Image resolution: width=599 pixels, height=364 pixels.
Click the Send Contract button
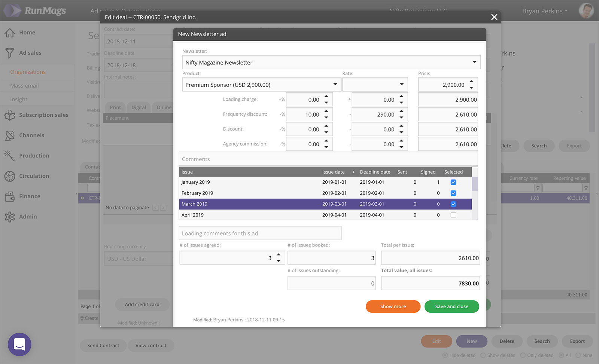pyautogui.click(x=103, y=345)
